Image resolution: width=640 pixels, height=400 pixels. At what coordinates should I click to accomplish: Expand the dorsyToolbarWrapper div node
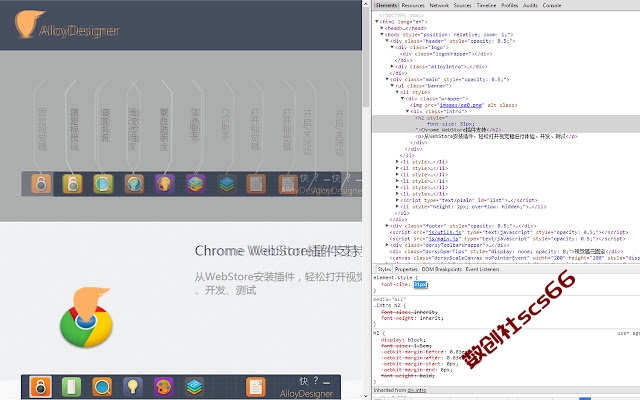387,245
